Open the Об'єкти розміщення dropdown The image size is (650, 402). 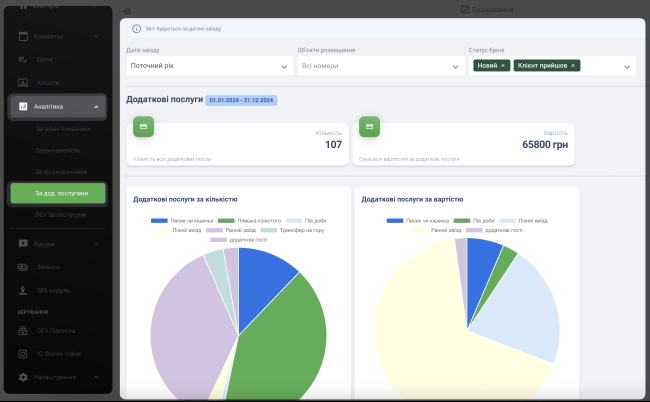point(377,66)
